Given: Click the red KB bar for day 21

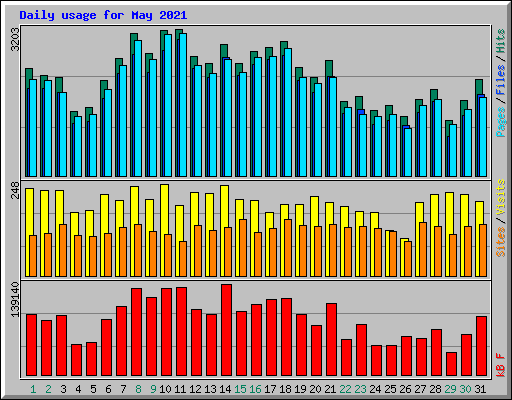Looking at the screenshot, I should coord(332,340).
